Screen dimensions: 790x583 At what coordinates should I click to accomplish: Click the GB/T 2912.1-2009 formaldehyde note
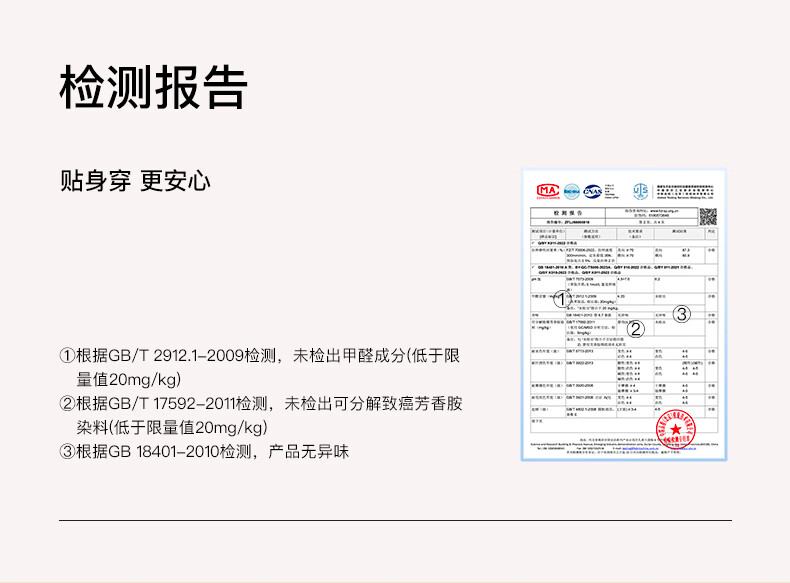click(259, 367)
